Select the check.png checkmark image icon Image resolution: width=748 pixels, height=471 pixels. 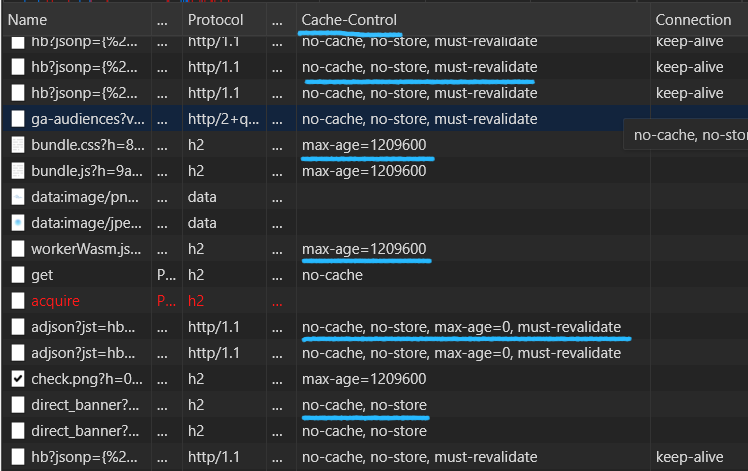point(18,379)
